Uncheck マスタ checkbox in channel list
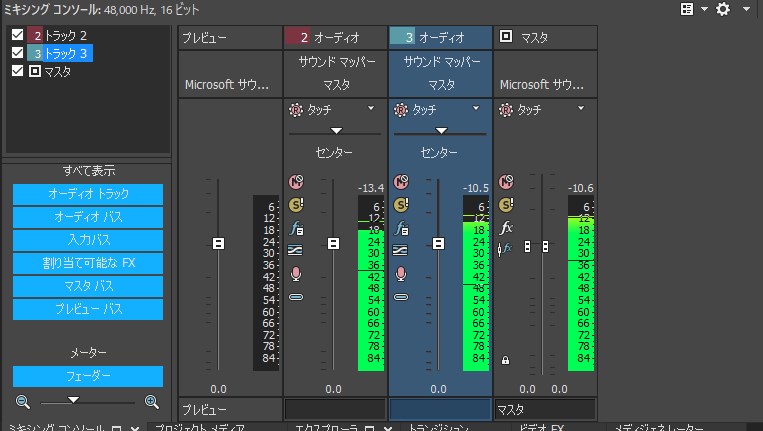Viewport: 763px width, 431px height. click(x=18, y=71)
